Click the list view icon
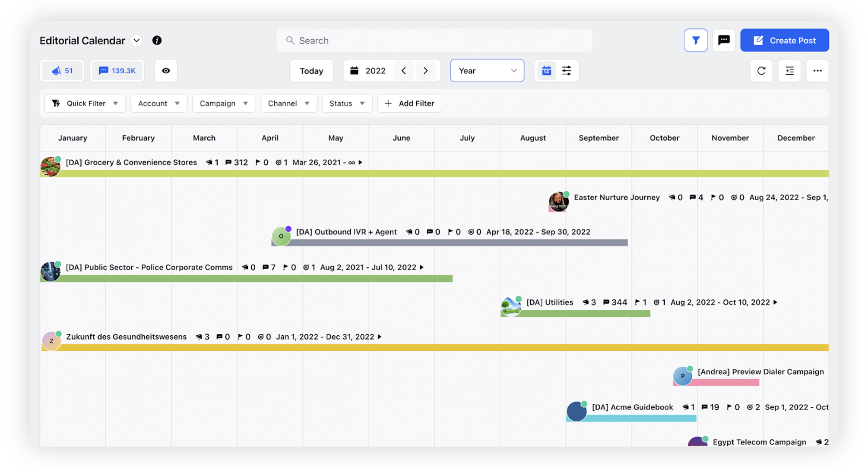Viewport: 868px width, 466px height. pos(789,70)
